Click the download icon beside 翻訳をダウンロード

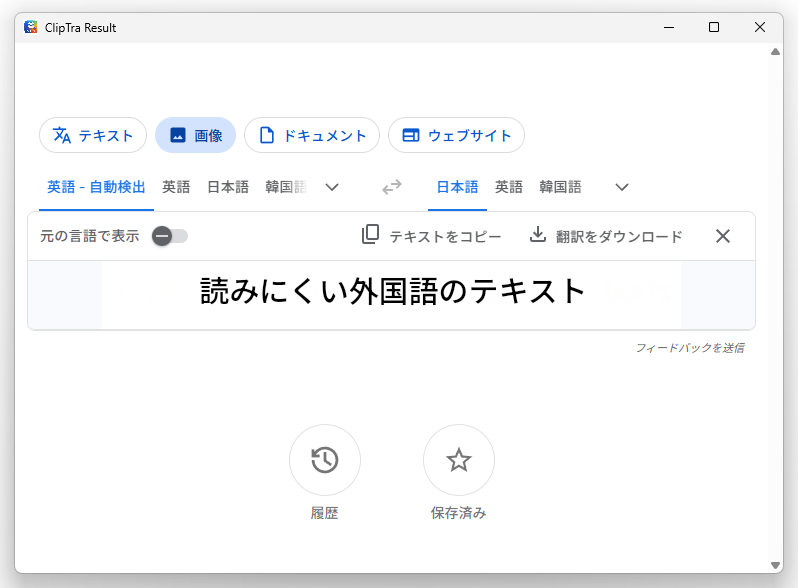(538, 235)
